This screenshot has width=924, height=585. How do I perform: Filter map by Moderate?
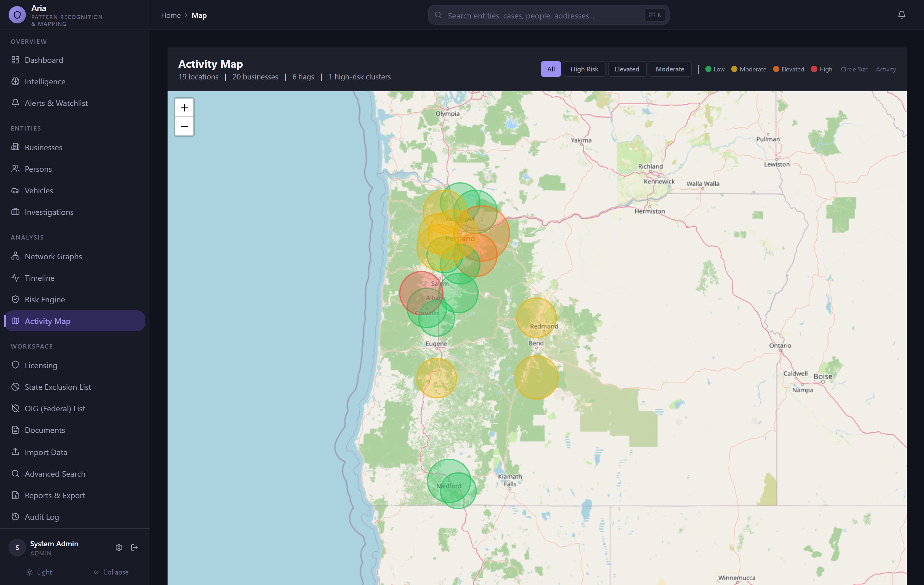pyautogui.click(x=670, y=69)
